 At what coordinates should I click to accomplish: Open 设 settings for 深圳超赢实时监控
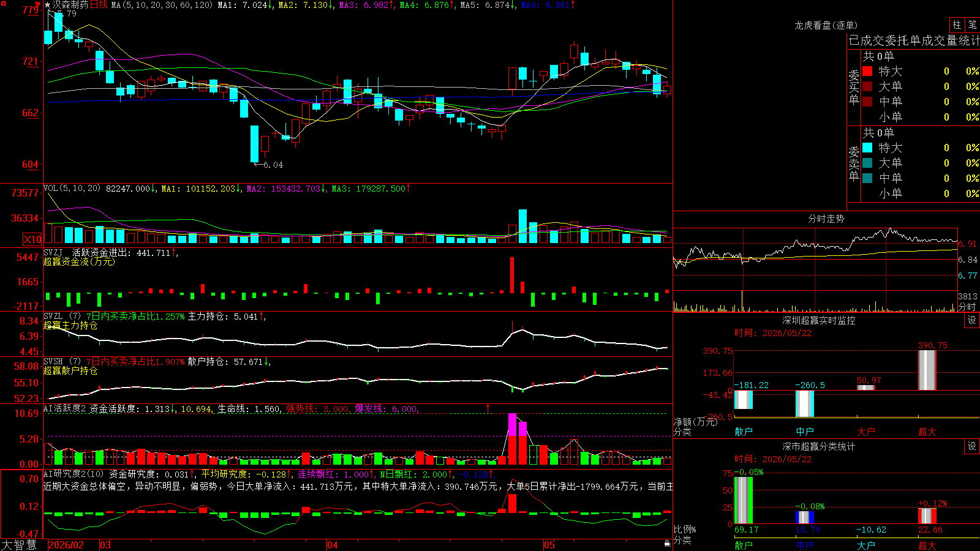(972, 321)
